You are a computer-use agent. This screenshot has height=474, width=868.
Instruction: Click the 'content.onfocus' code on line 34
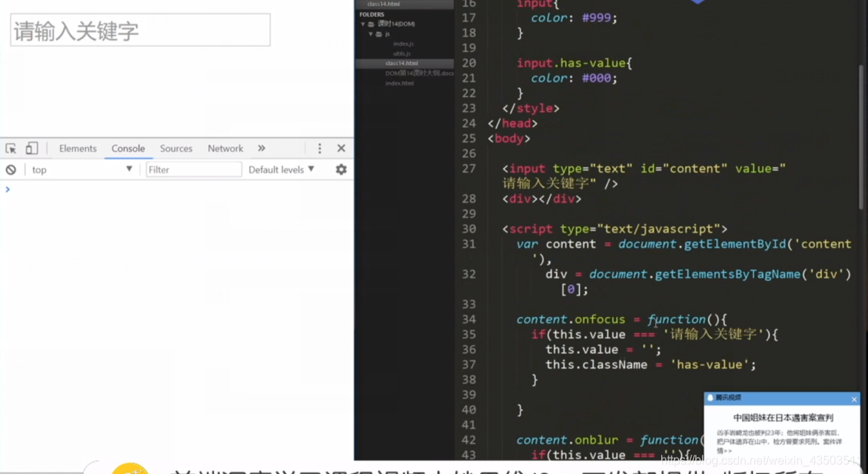tap(570, 320)
